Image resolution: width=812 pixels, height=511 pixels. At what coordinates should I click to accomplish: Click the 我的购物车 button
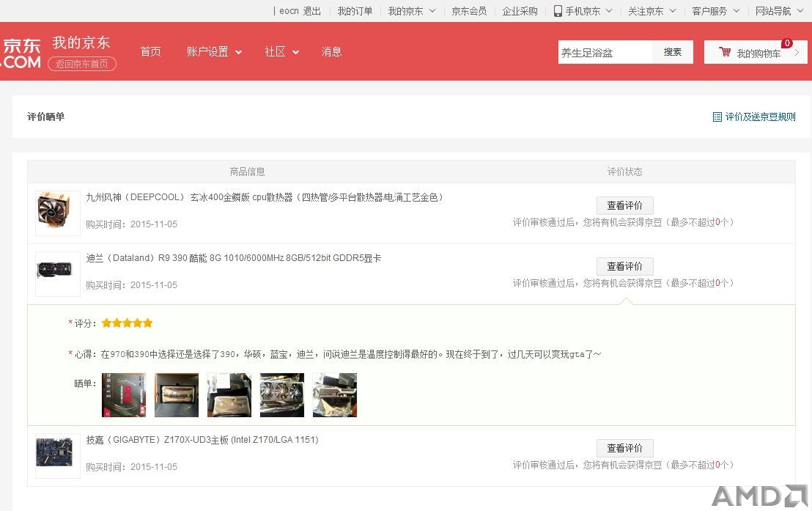click(756, 52)
